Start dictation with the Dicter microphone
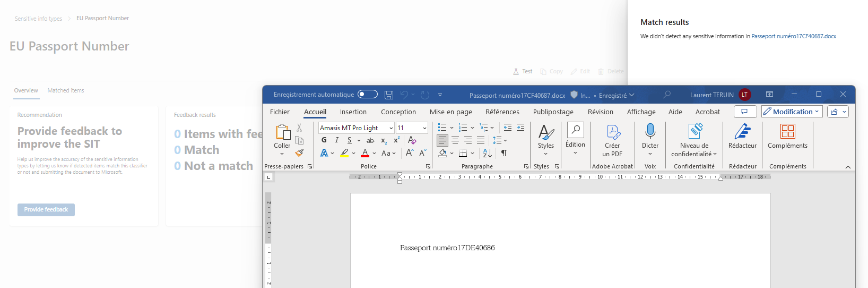The image size is (868, 288). [650, 132]
